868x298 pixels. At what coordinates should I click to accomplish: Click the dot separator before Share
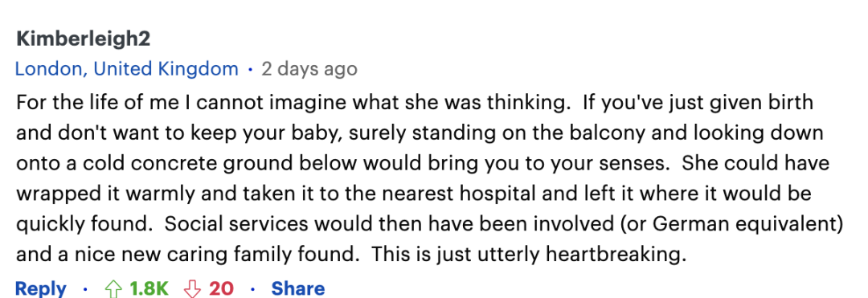click(252, 289)
